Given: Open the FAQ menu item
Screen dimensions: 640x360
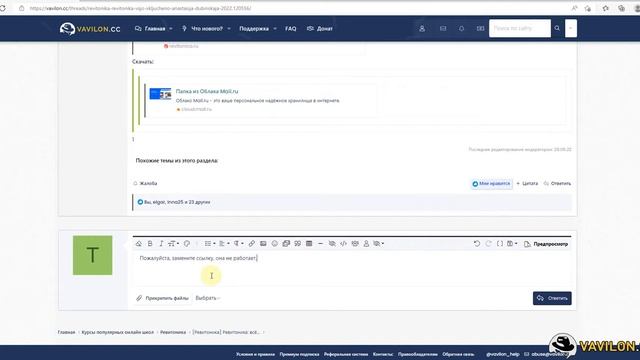Looking at the screenshot, I should (291, 29).
